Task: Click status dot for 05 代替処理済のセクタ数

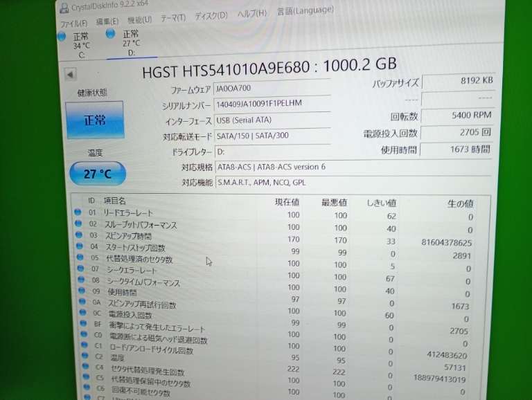Action: [x=80, y=257]
